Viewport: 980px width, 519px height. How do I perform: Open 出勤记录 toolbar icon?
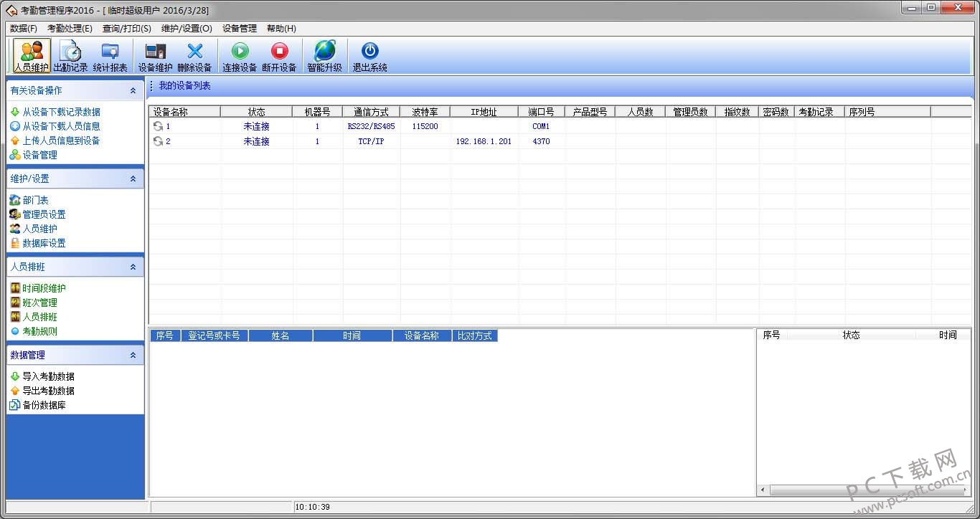(70, 51)
